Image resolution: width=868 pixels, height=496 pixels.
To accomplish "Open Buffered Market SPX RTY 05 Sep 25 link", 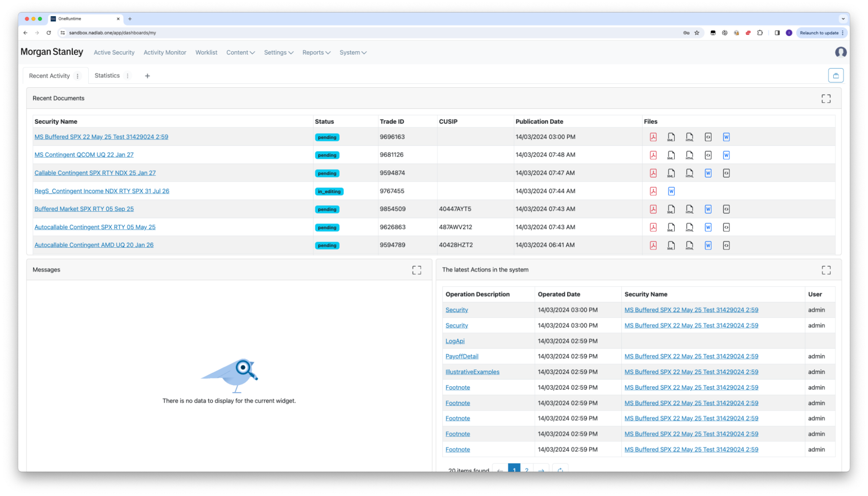I will [84, 209].
